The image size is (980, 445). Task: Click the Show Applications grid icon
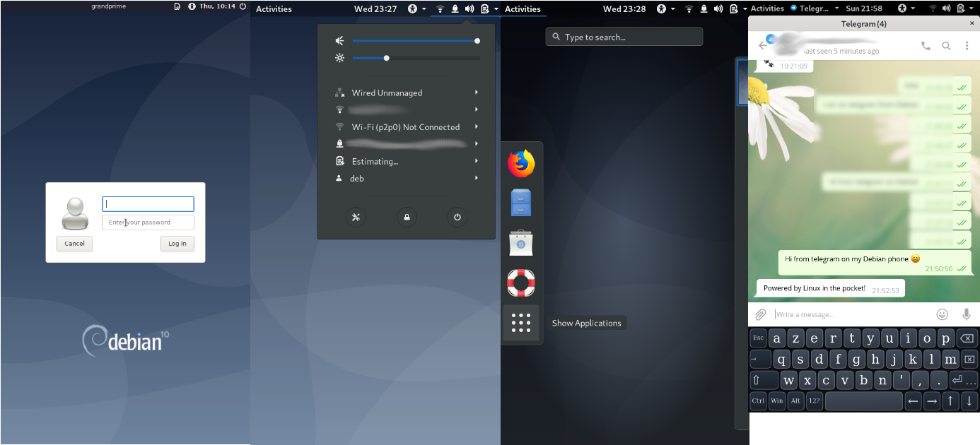tap(521, 323)
